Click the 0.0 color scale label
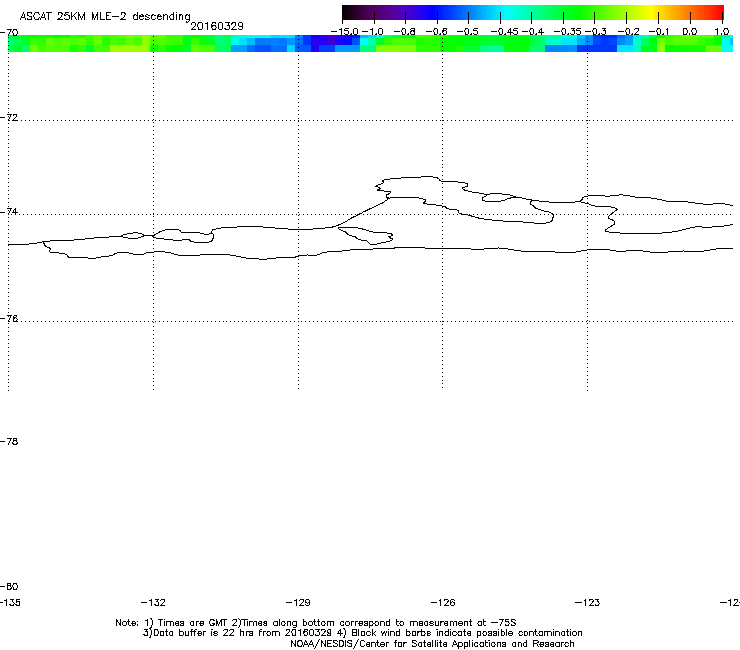740x650 pixels. (690, 32)
